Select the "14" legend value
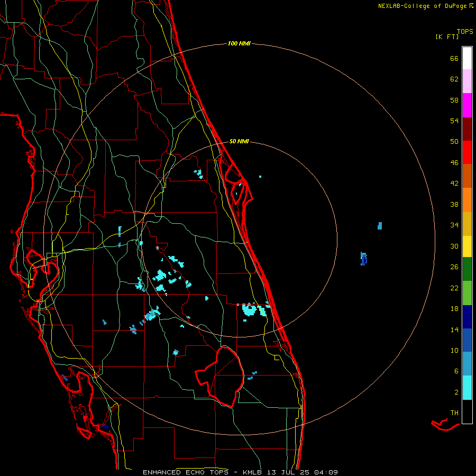This screenshot has width=476, height=476. click(454, 329)
